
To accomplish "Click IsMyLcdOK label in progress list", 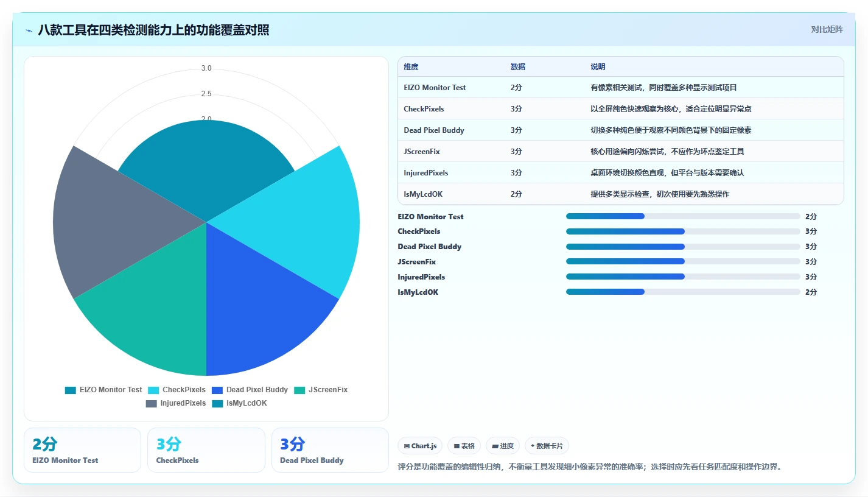I will tap(418, 292).
